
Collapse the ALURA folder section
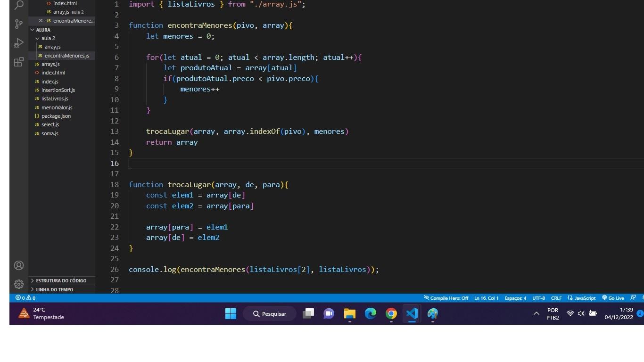point(62,30)
